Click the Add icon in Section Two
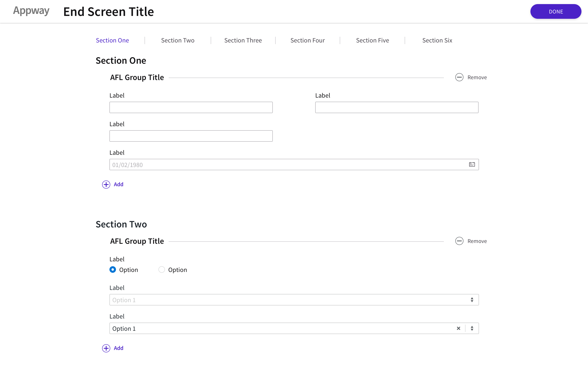588x392 pixels. pos(106,348)
